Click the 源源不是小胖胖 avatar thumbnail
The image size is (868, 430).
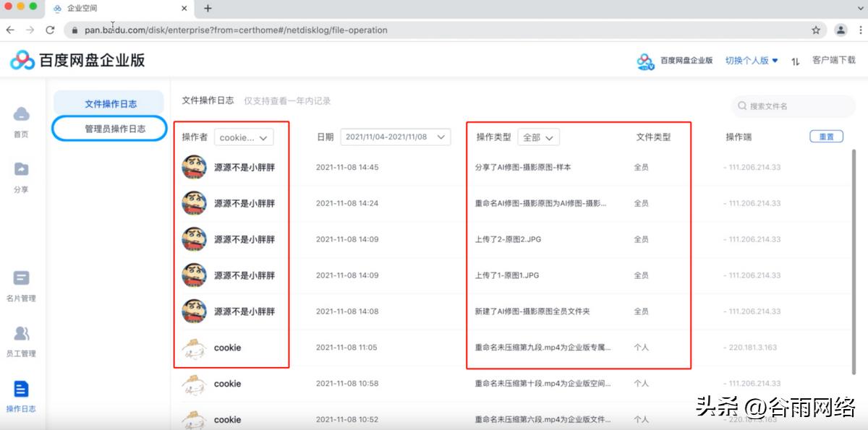click(193, 167)
